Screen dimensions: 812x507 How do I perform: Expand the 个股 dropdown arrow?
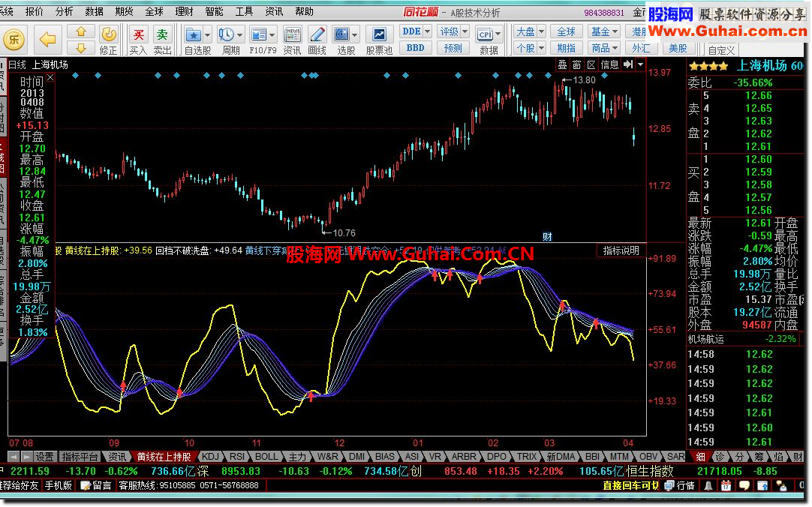[541, 48]
